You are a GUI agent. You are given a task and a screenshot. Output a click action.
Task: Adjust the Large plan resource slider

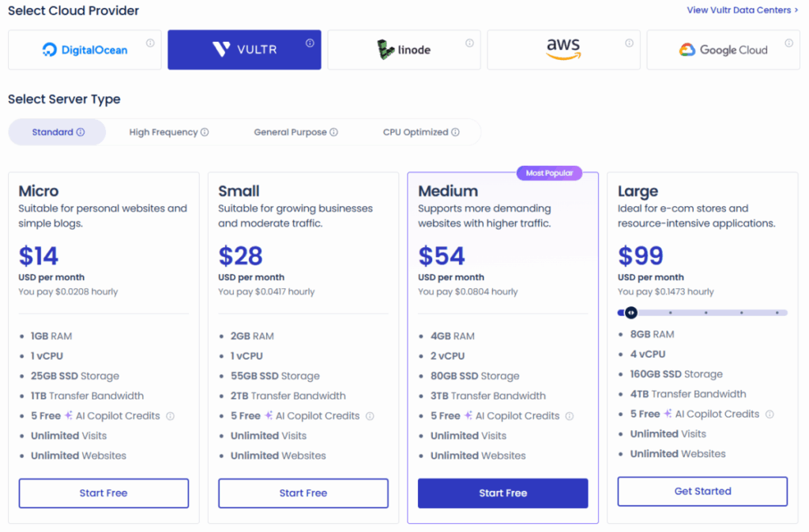coord(632,313)
